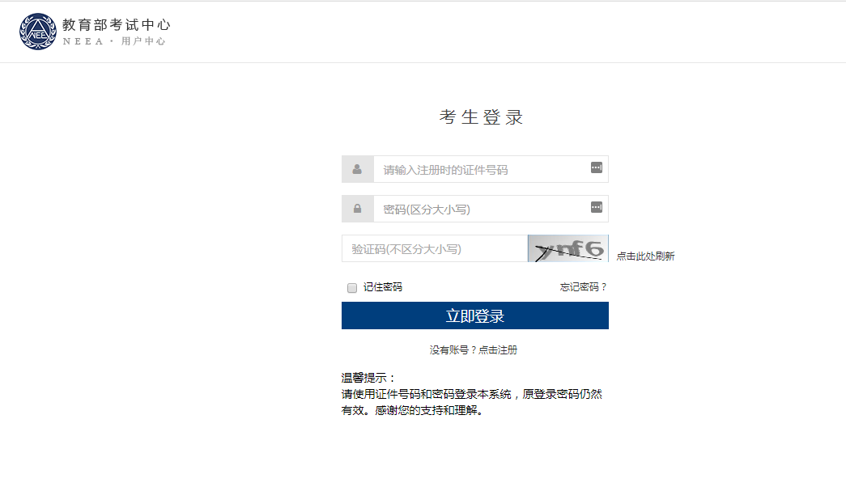The width and height of the screenshot is (846, 504).
Task: Click the NEEA · 用户中心 subtitle
Action: click(114, 41)
